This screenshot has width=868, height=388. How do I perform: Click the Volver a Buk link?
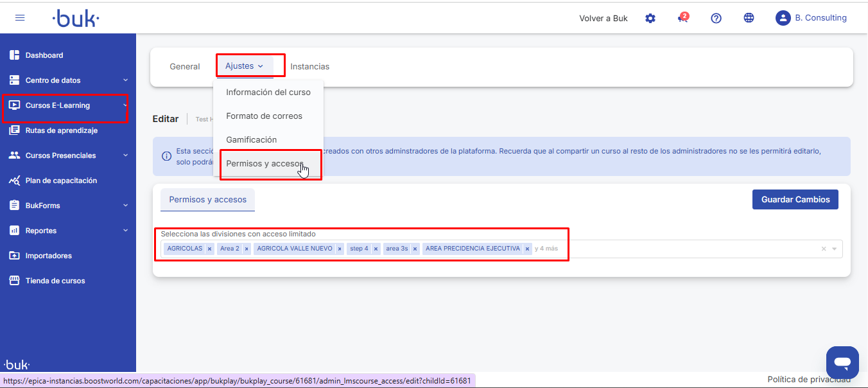tap(603, 18)
